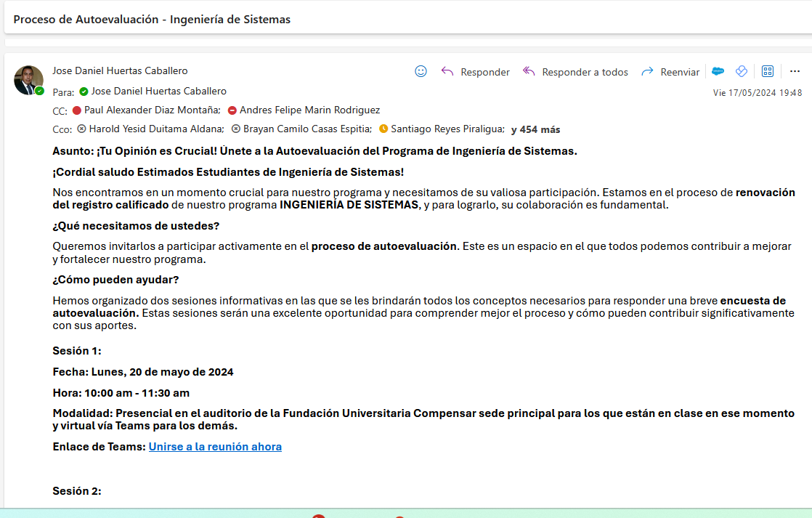This screenshot has width=812, height=518.
Task: Open the more actions ellipsis menu
Action: tap(795, 71)
